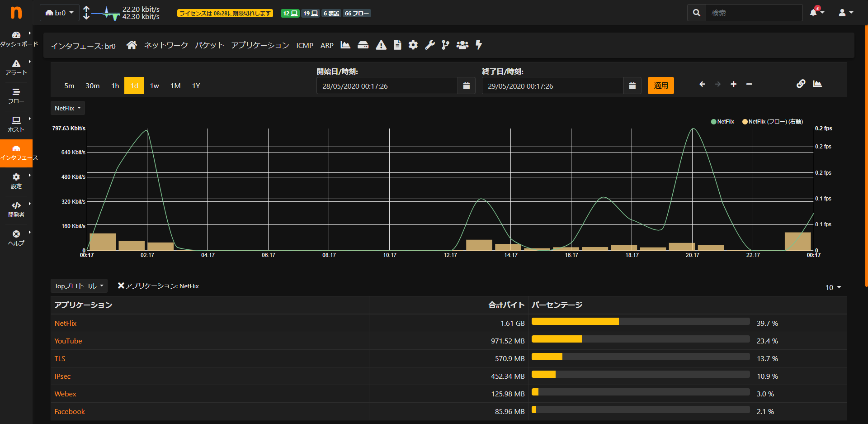Open the Network menu item
This screenshot has width=868, height=424.
(x=166, y=45)
